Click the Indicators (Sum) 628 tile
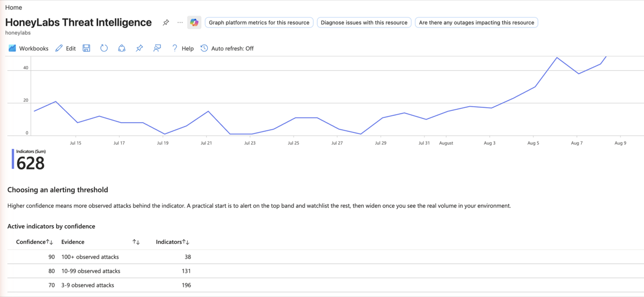644x297 pixels. click(x=30, y=160)
